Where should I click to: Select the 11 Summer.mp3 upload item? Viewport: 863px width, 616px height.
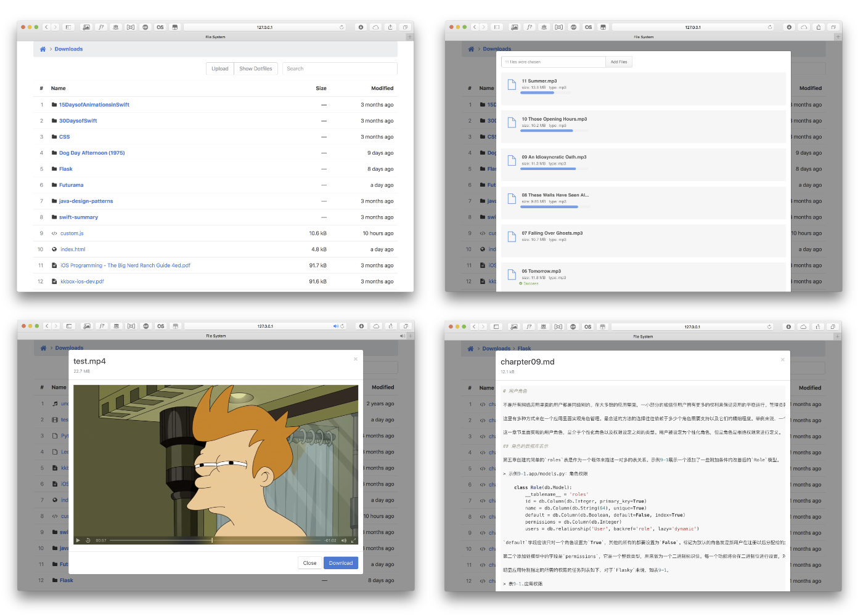[644, 89]
